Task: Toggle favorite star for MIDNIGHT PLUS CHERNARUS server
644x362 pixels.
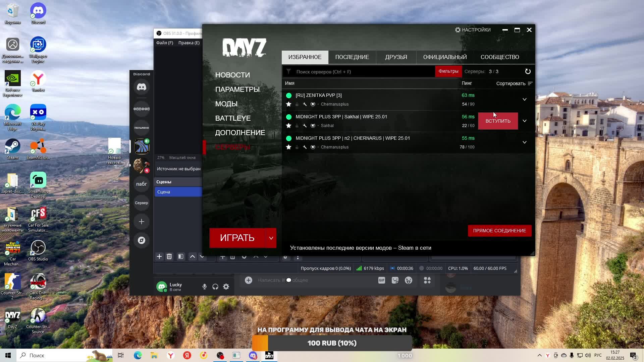Action: pyautogui.click(x=288, y=147)
